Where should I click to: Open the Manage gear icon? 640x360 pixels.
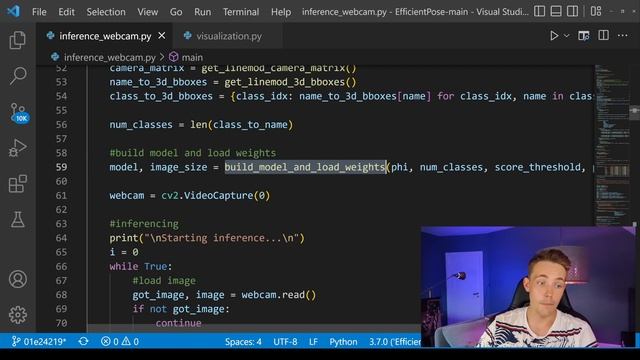pyautogui.click(x=18, y=315)
